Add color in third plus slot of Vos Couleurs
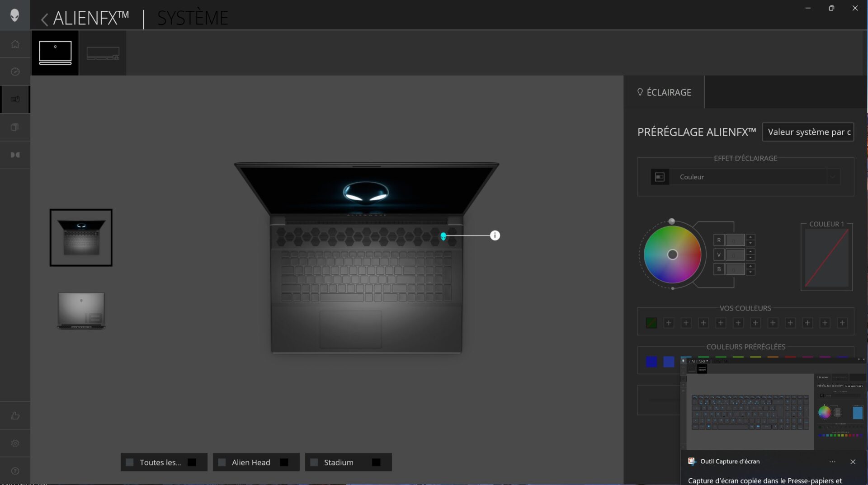 point(703,323)
